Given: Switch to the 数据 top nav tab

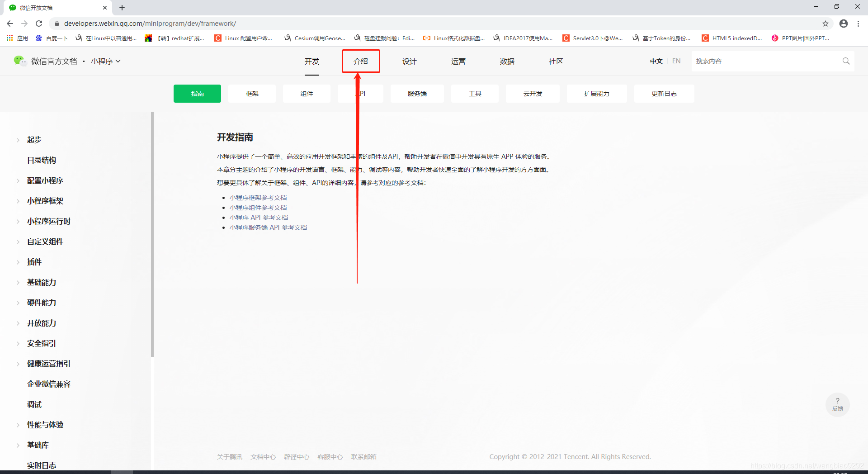Looking at the screenshot, I should pyautogui.click(x=507, y=61).
